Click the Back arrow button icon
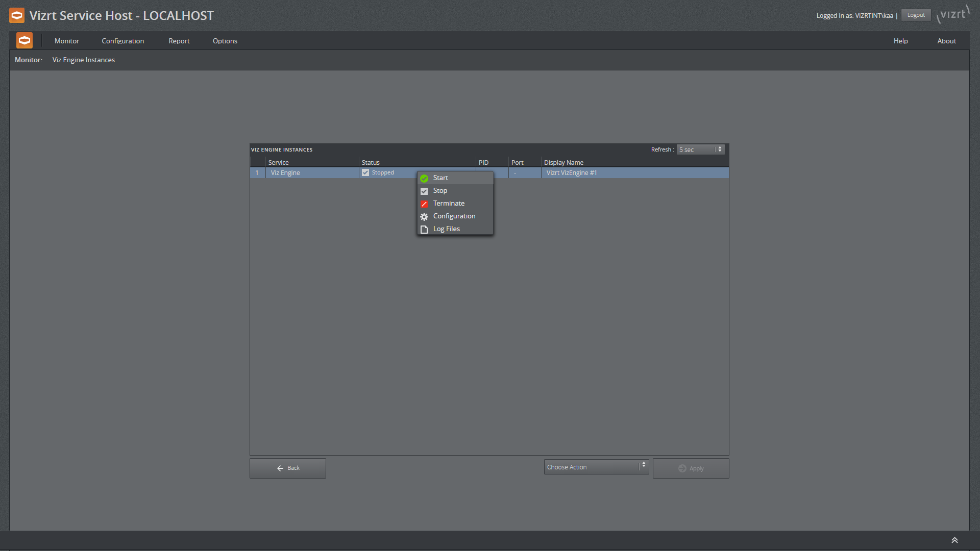 281,468
